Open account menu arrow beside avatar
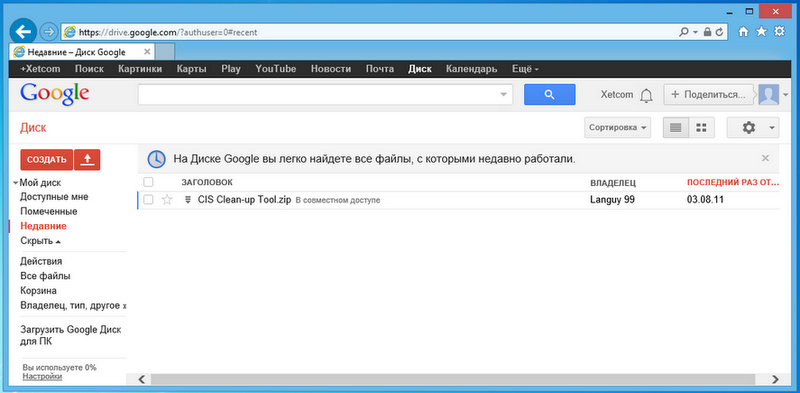This screenshot has height=393, width=800. (x=786, y=94)
